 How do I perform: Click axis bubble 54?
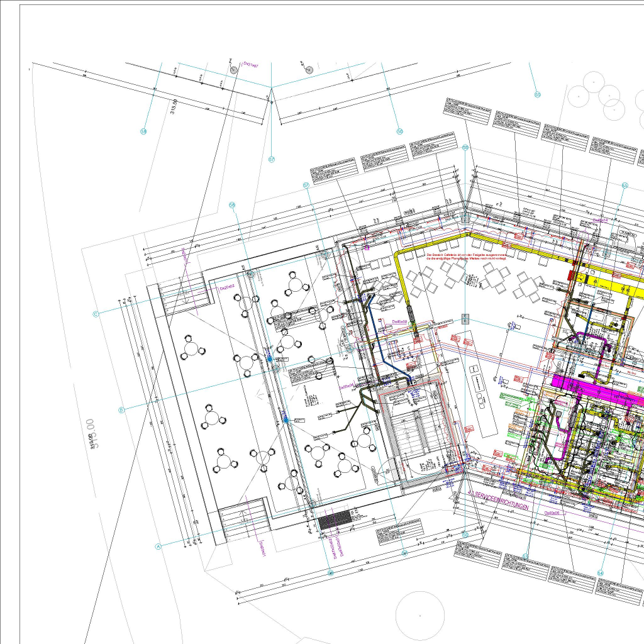600,574
